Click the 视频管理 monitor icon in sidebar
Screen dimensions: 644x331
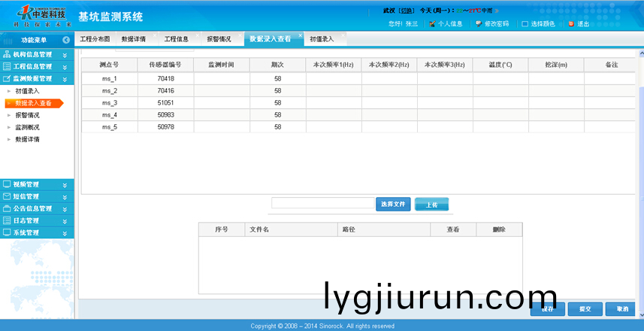click(7, 184)
